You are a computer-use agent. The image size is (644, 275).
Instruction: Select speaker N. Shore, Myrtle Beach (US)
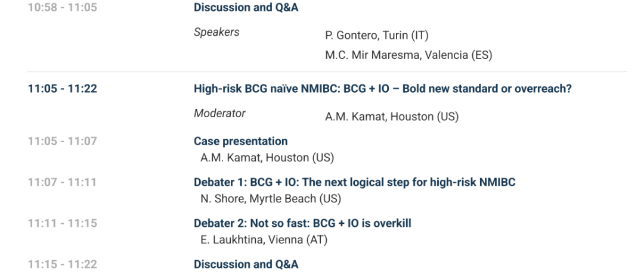[x=270, y=198]
